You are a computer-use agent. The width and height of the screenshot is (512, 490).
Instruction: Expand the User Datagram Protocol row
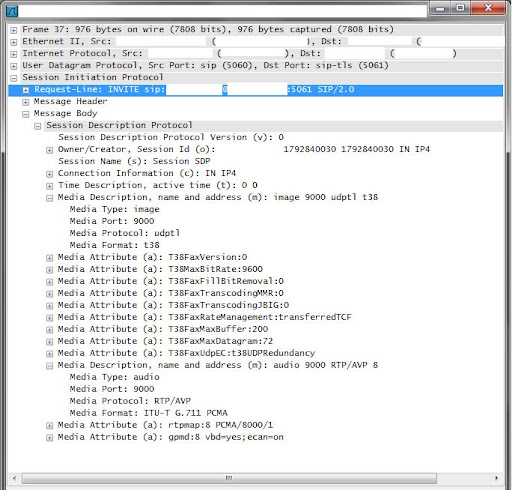[x=14, y=66]
